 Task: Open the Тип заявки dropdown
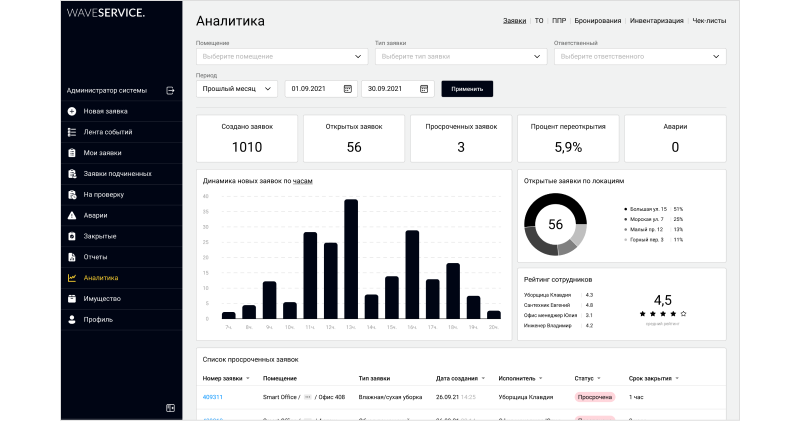tap(539, 57)
